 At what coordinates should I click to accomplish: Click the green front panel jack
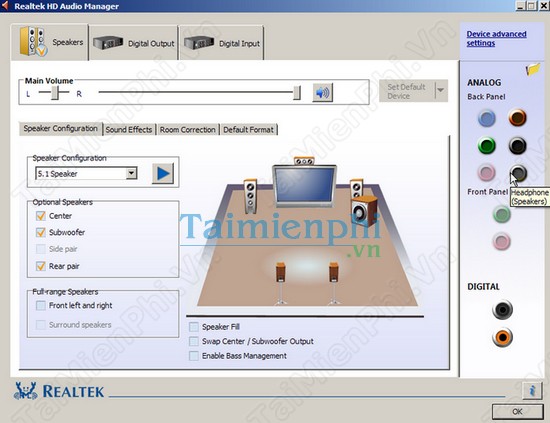(x=502, y=214)
